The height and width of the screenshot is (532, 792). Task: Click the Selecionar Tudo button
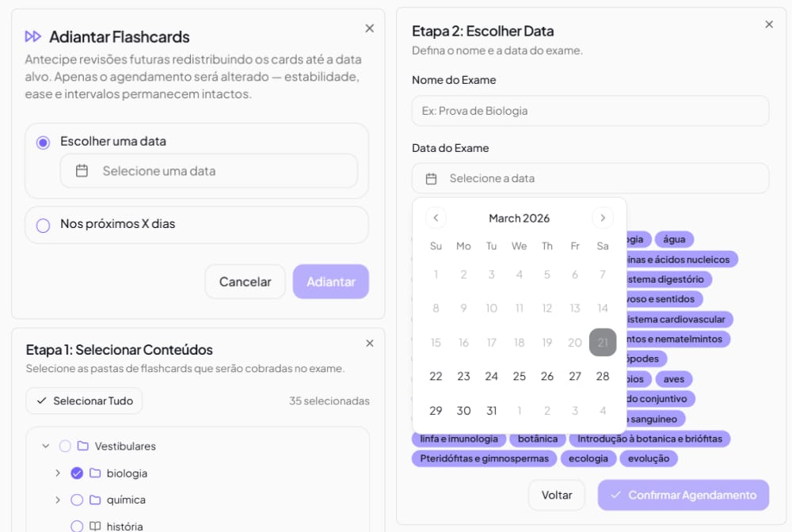click(x=84, y=401)
